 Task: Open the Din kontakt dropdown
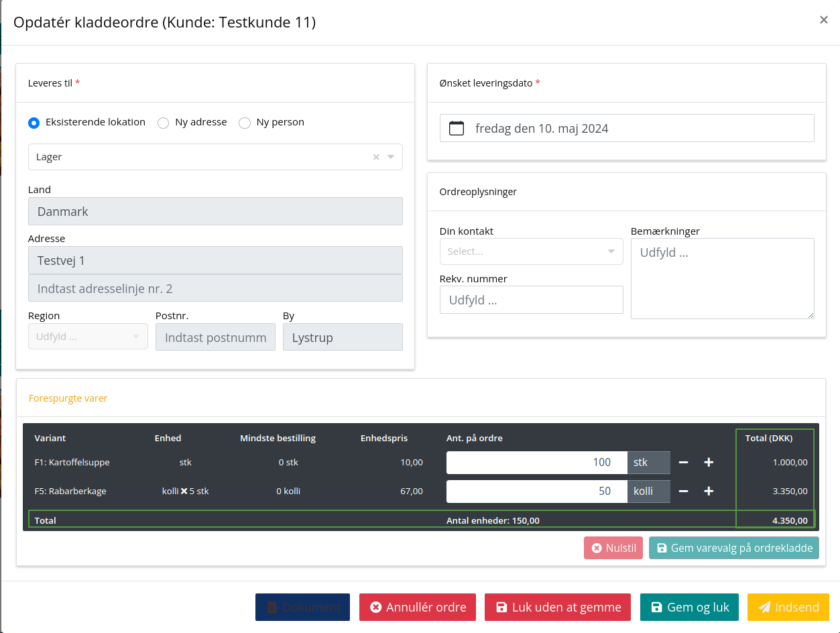pyautogui.click(x=531, y=251)
